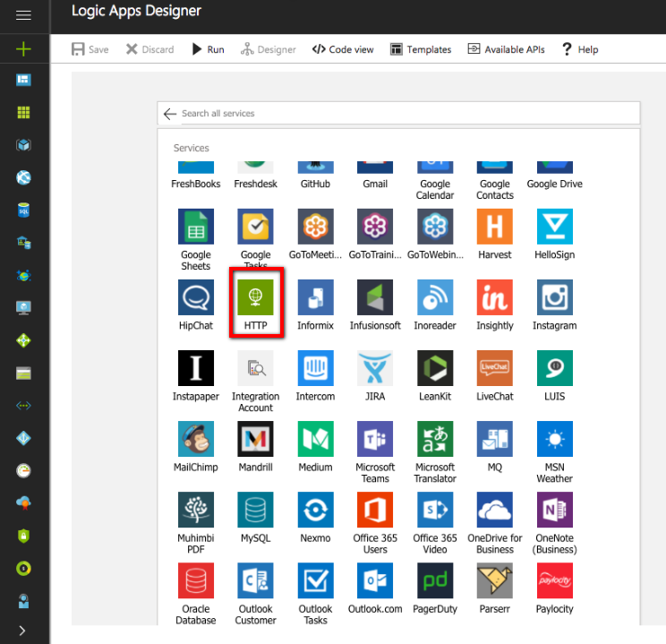This screenshot has width=666, height=644.
Task: Choose the Outlook Tasks connector
Action: coord(316,580)
